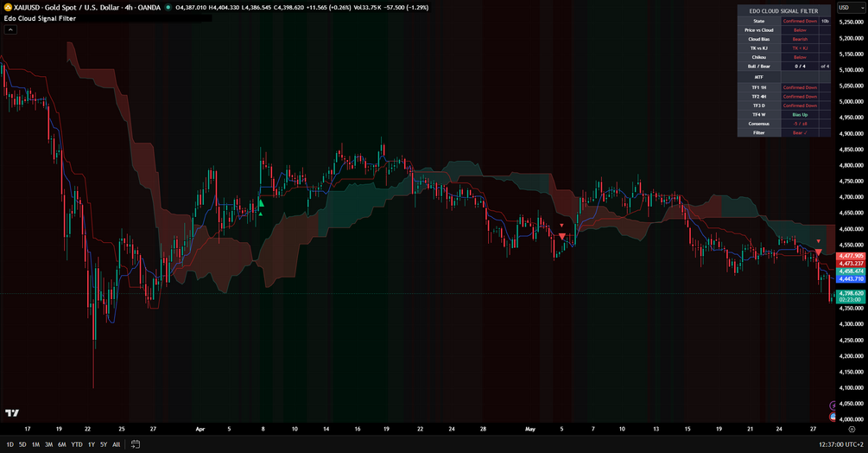Click May label on time axis
Viewport: 868px width, 453px height.
click(529, 429)
